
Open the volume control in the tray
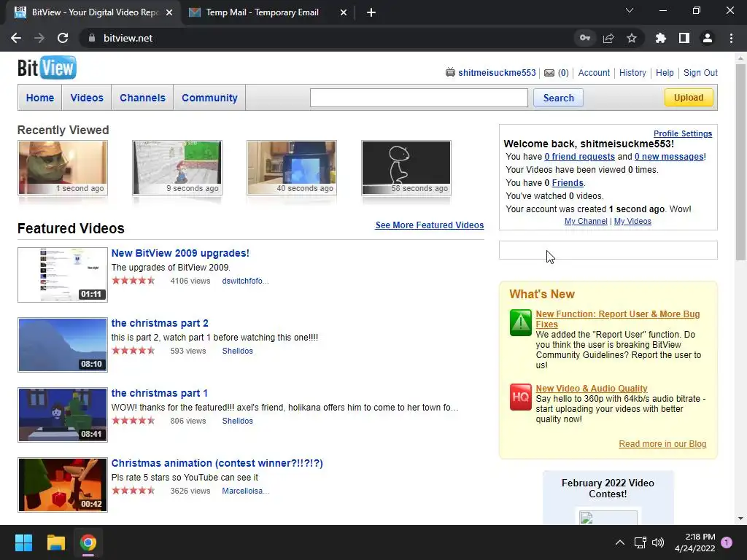coord(658,542)
